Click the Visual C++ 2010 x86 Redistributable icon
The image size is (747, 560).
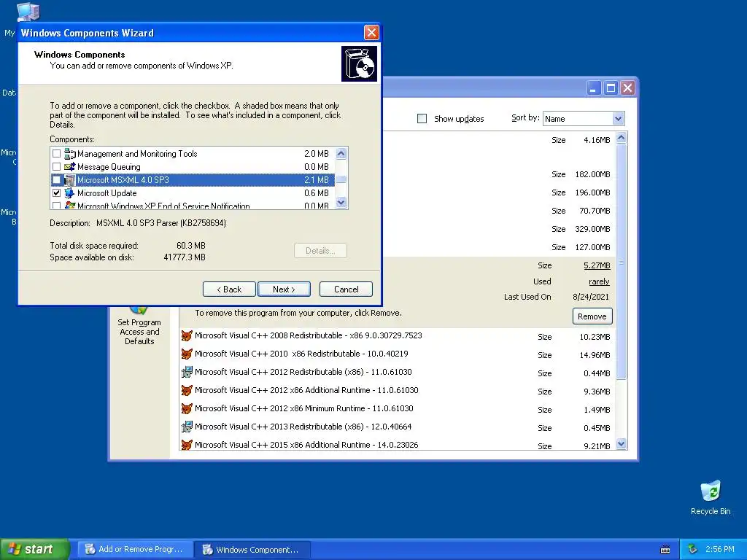tap(187, 354)
